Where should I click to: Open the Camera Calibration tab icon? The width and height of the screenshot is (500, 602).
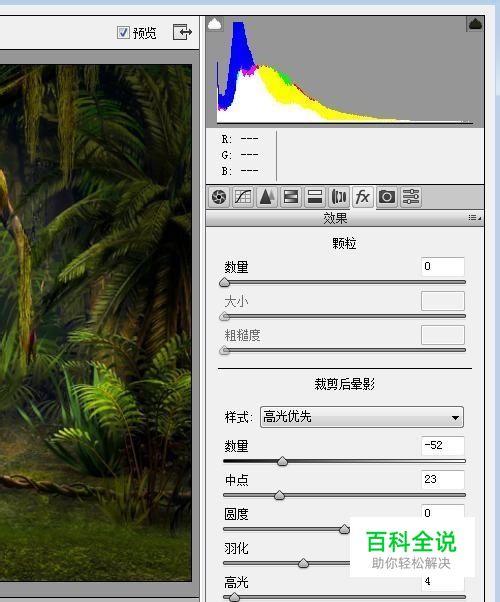click(387, 197)
